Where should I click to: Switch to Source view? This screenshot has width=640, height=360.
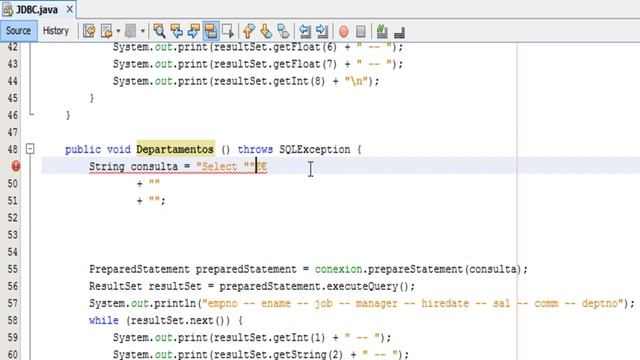(18, 31)
